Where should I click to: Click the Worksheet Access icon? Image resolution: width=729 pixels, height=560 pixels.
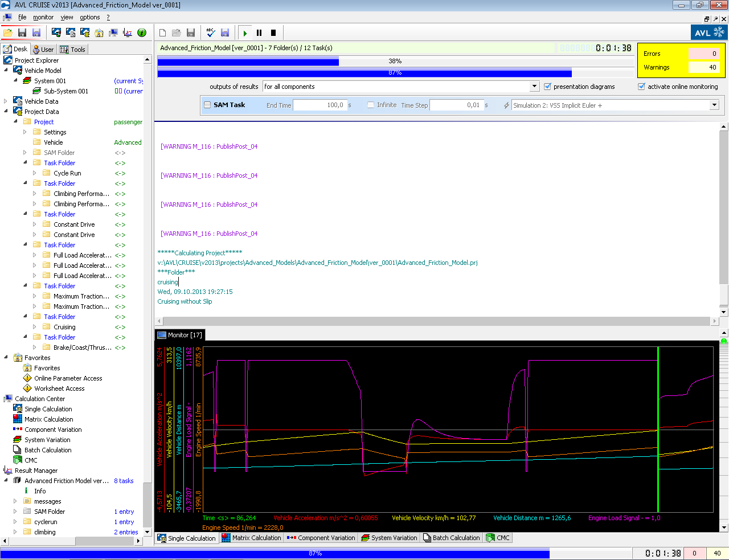click(27, 389)
